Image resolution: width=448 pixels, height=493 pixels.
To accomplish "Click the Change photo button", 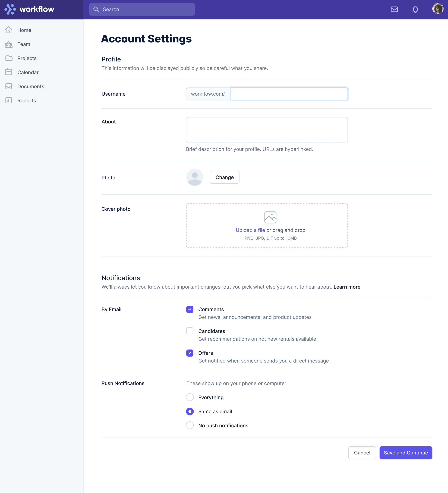I will click(224, 177).
